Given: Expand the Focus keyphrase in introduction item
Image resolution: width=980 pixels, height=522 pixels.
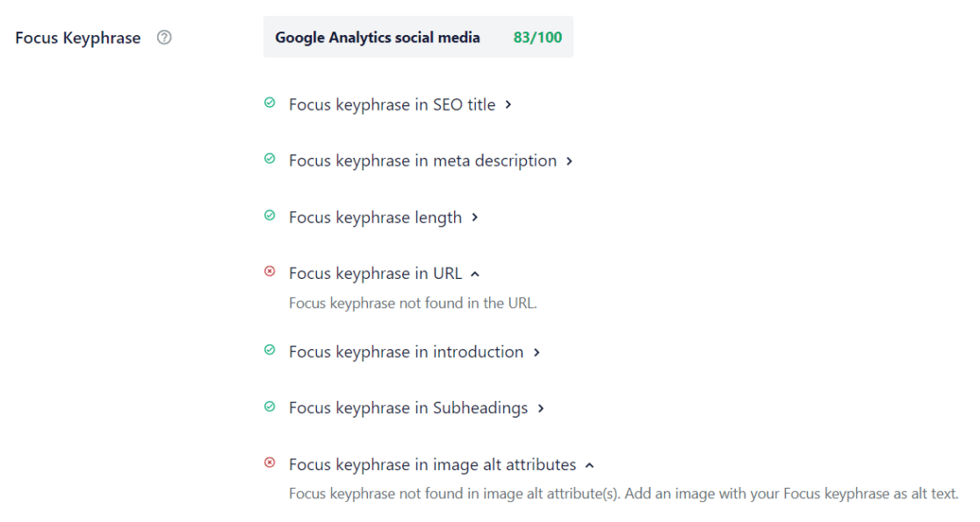Looking at the screenshot, I should (537, 351).
